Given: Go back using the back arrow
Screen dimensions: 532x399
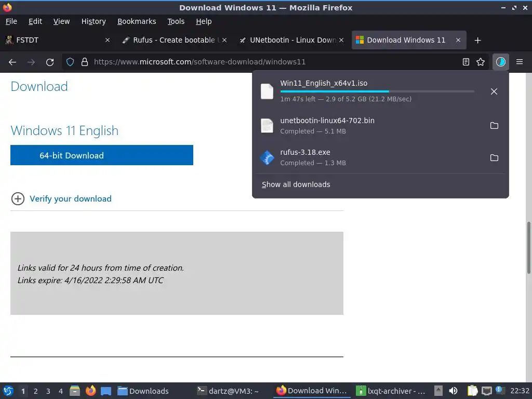Looking at the screenshot, I should click(x=12, y=62).
